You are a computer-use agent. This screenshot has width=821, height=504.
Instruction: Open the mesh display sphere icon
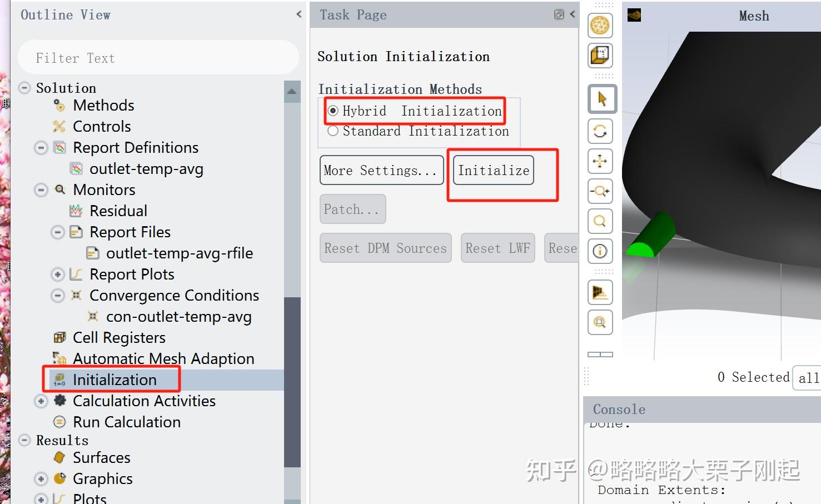[x=600, y=26]
